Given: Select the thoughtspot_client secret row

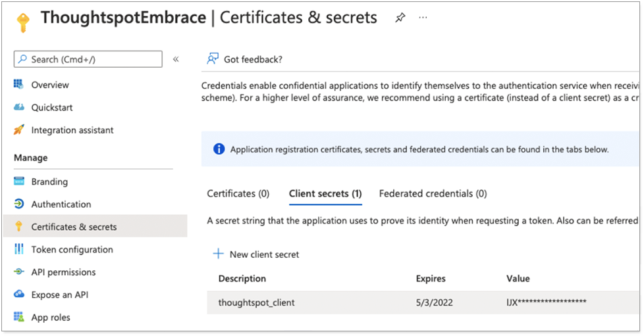Looking at the screenshot, I should (x=257, y=302).
